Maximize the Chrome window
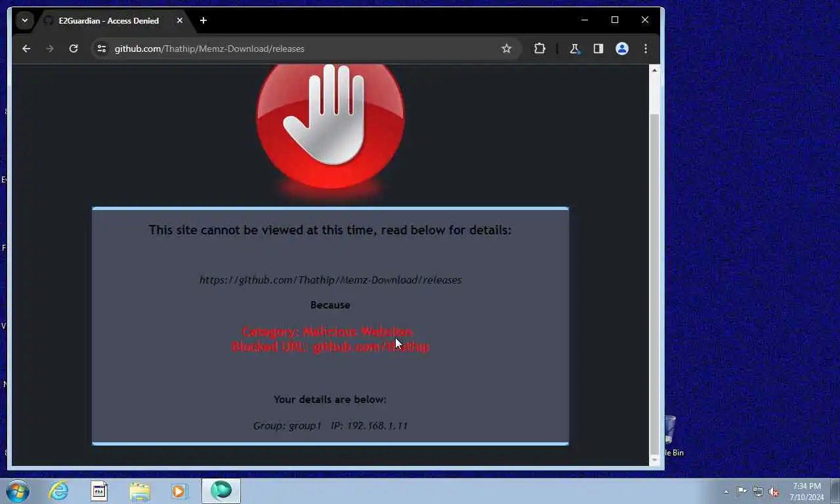840x504 pixels. tap(615, 20)
